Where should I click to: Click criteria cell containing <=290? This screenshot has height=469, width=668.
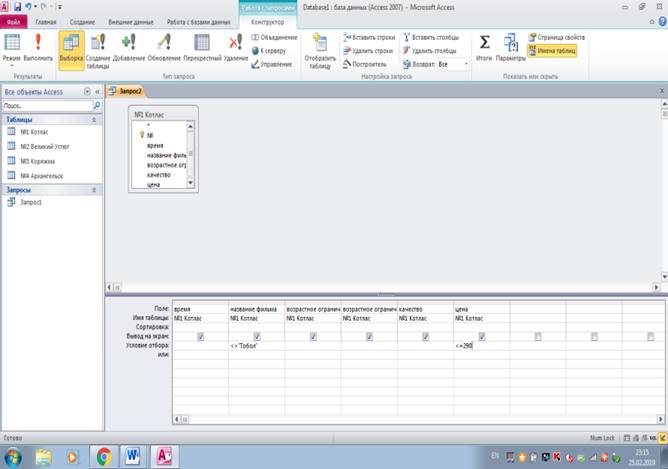481,346
